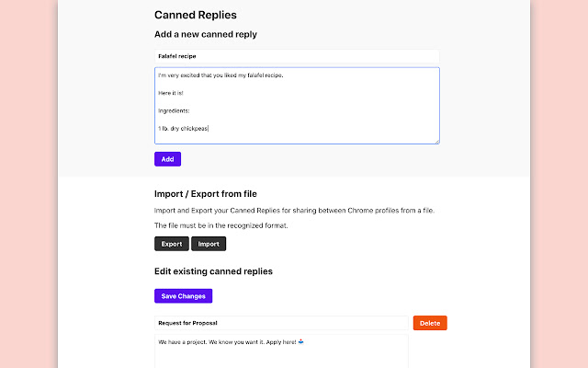Image resolution: width=588 pixels, height=368 pixels.
Task: Click the 'Edit existing canned replies' heading
Action: 213,271
